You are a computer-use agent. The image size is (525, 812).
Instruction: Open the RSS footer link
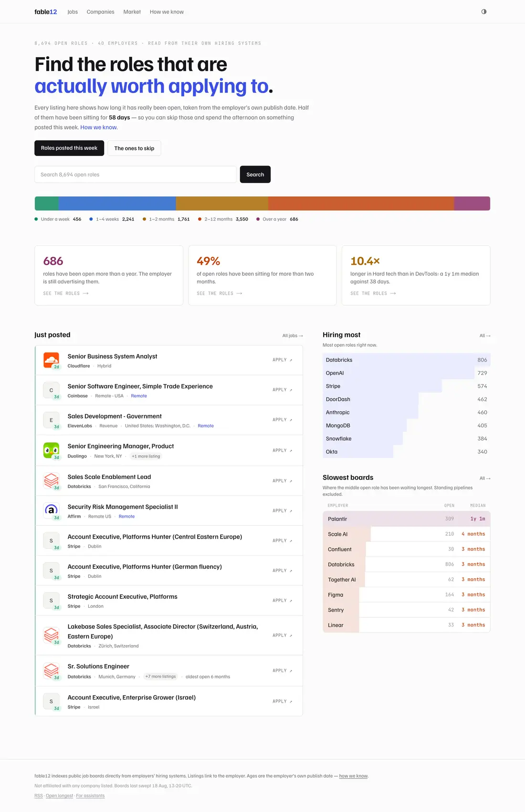point(39,796)
